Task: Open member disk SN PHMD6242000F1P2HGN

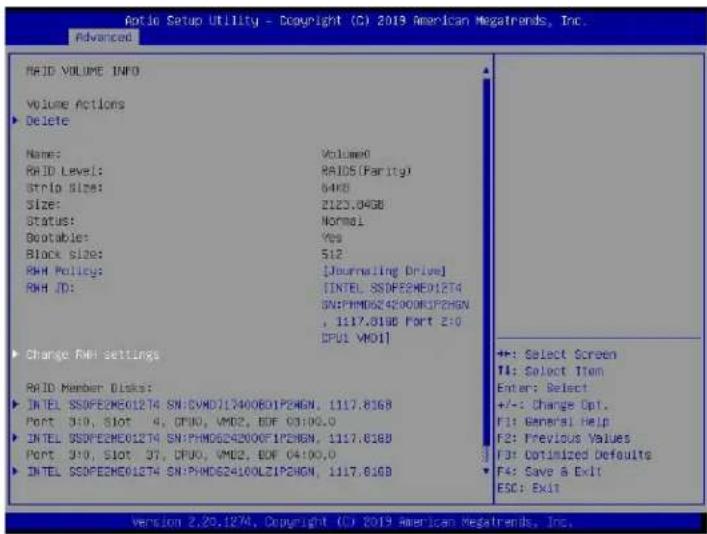Action: click(209, 438)
